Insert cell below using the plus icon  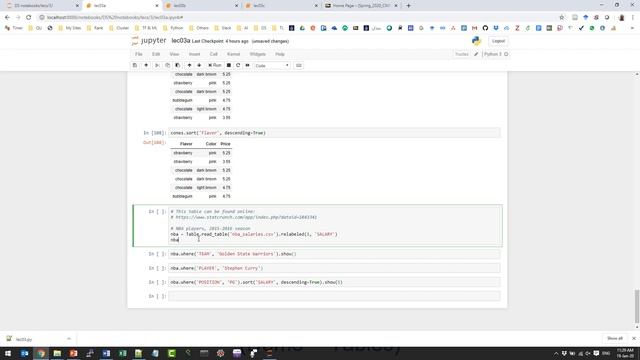click(x=146, y=65)
